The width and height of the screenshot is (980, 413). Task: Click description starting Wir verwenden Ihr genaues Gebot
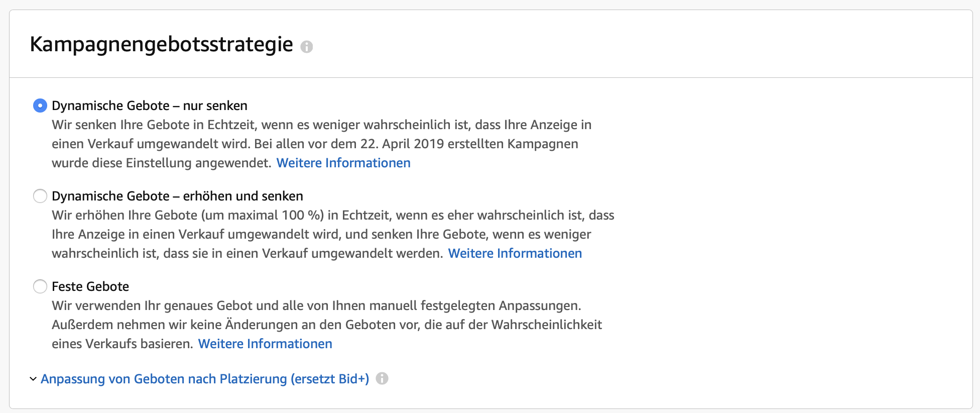(x=327, y=325)
